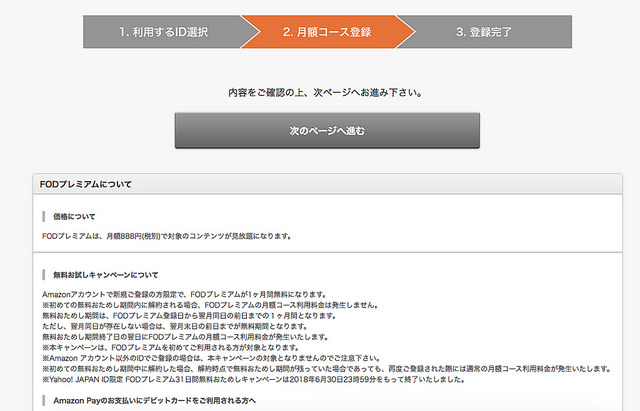This screenshot has width=640, height=411.
Task: Click the line starting Amazonアカウントで新規ご登録
Action: [184, 295]
